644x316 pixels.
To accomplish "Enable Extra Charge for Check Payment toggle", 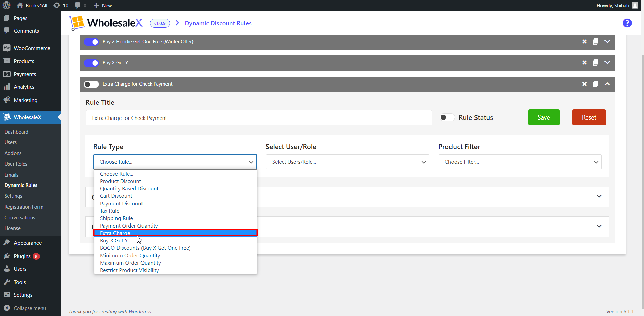I will click(91, 84).
